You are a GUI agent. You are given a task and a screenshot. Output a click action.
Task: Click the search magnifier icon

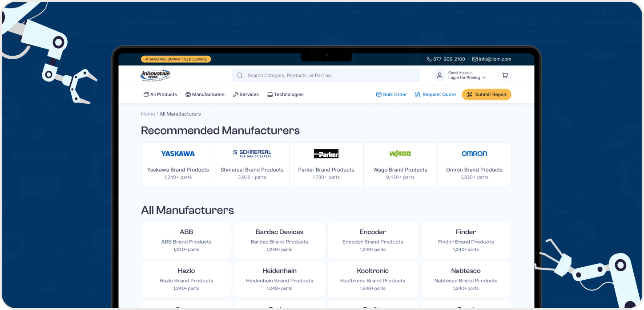tap(240, 76)
